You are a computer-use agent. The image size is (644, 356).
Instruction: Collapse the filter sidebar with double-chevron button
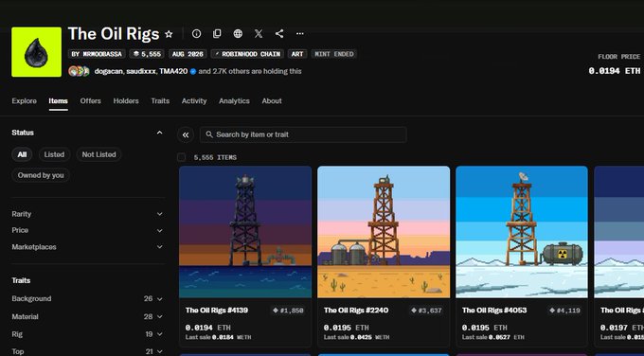[186, 134]
